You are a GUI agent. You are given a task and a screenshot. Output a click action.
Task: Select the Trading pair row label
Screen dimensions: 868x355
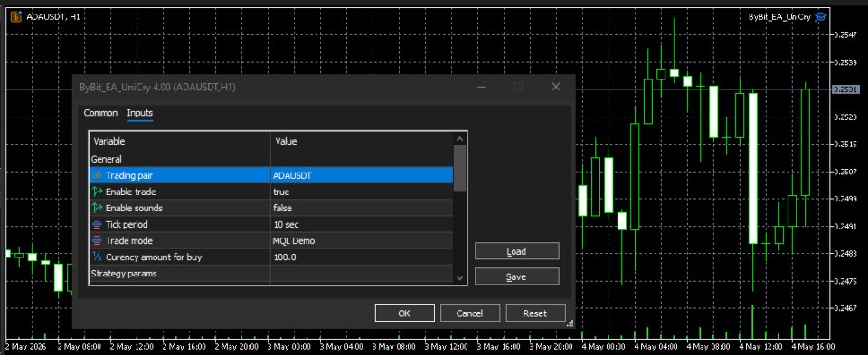[x=129, y=175]
